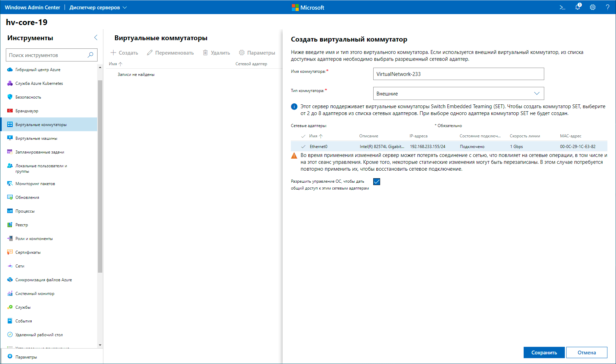The image size is (616, 364).
Task: Open PowerShell console icon in header
Action: [x=562, y=7]
